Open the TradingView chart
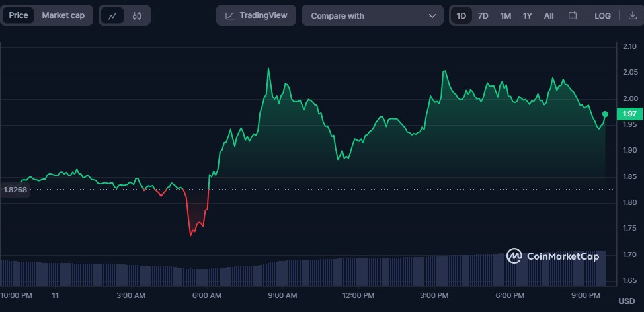Viewport: 644px width, 312px height. pyautogui.click(x=256, y=15)
